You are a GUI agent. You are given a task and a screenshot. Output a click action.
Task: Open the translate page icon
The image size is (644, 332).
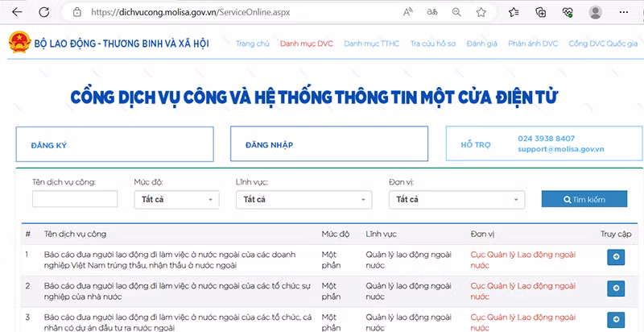pos(432,12)
